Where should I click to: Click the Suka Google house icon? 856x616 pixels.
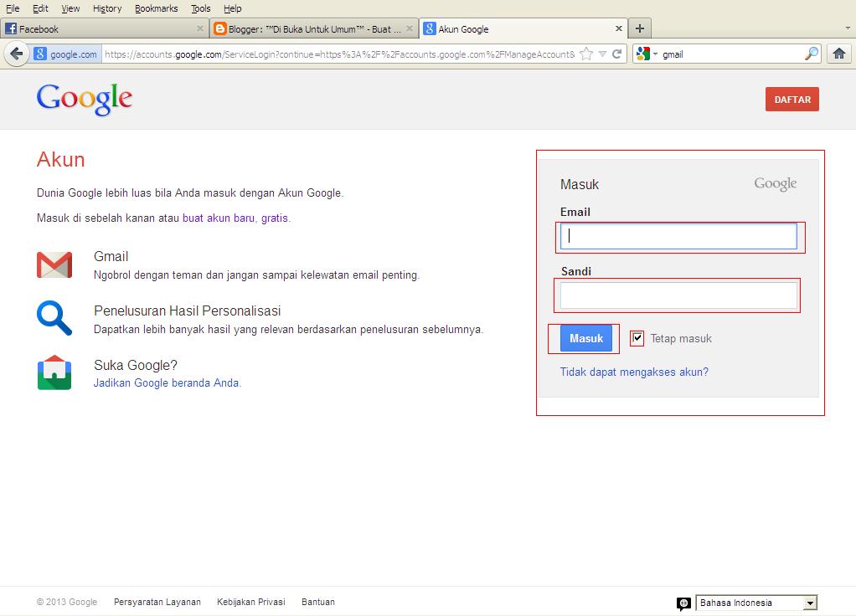(54, 372)
